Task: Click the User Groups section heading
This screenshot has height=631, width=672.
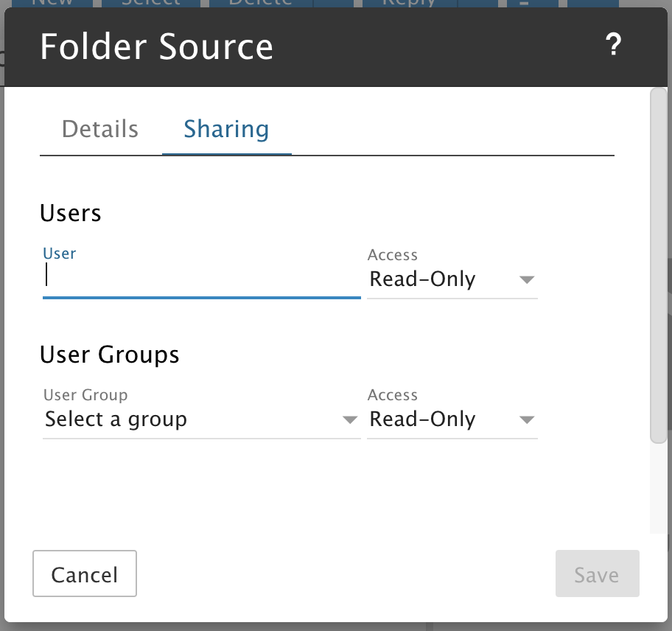Action: pos(110,355)
